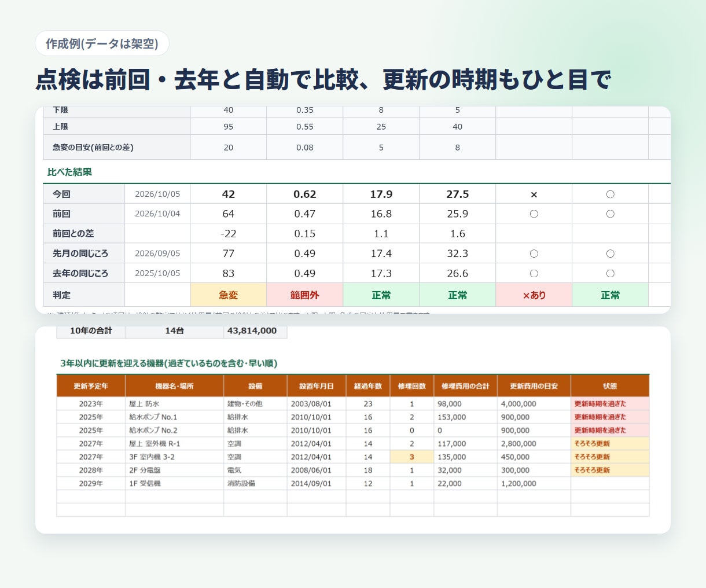Screen dimensions: 706x588
Task: Click last month's value 32.3
Action: click(458, 253)
